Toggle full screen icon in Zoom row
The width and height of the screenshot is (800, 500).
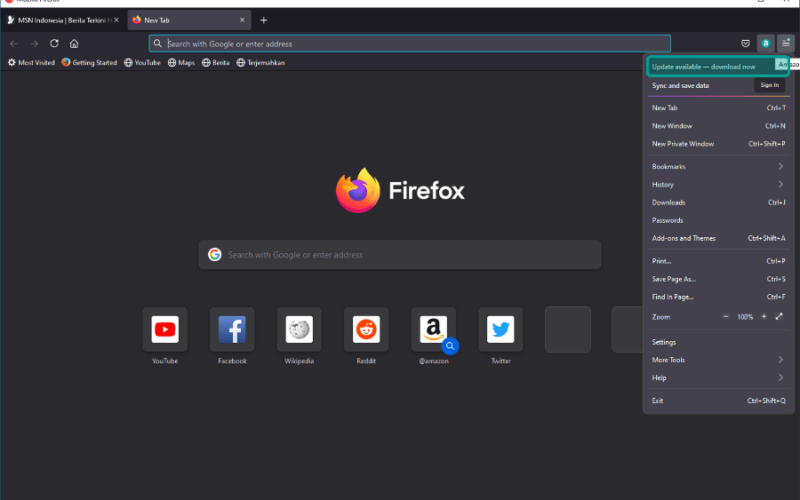[779, 317]
